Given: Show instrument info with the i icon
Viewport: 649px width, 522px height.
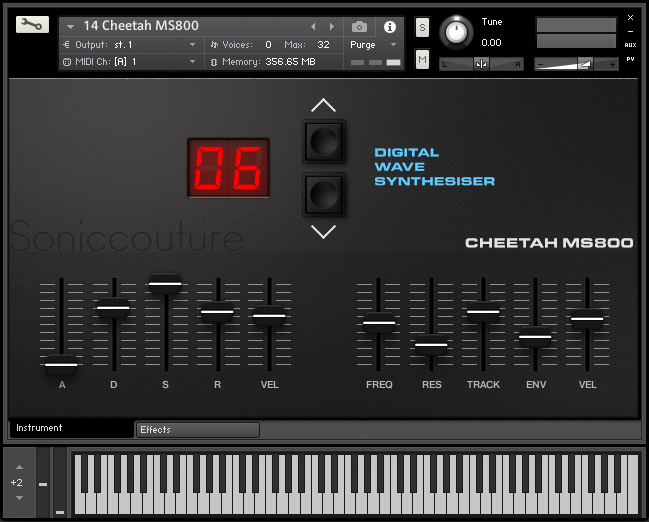Looking at the screenshot, I should point(389,27).
